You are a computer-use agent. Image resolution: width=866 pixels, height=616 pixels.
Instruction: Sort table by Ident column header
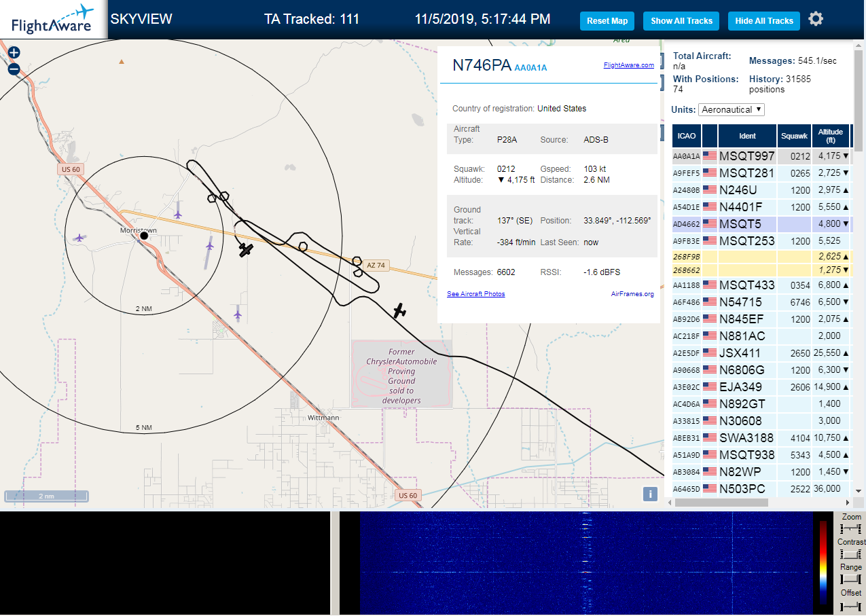[747, 136]
